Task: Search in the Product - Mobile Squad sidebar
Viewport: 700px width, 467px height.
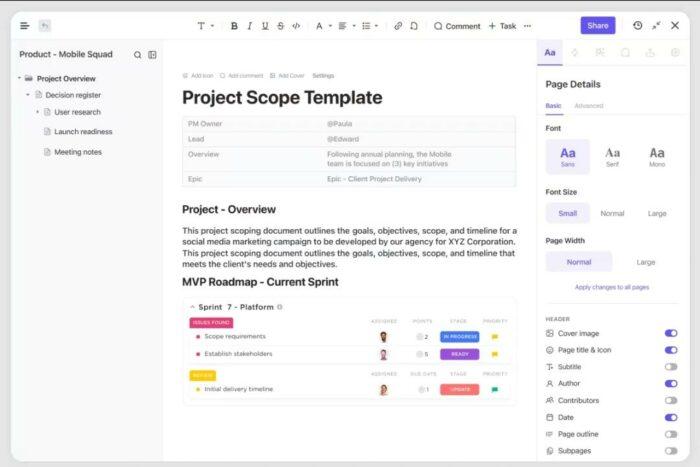Action: [x=138, y=55]
